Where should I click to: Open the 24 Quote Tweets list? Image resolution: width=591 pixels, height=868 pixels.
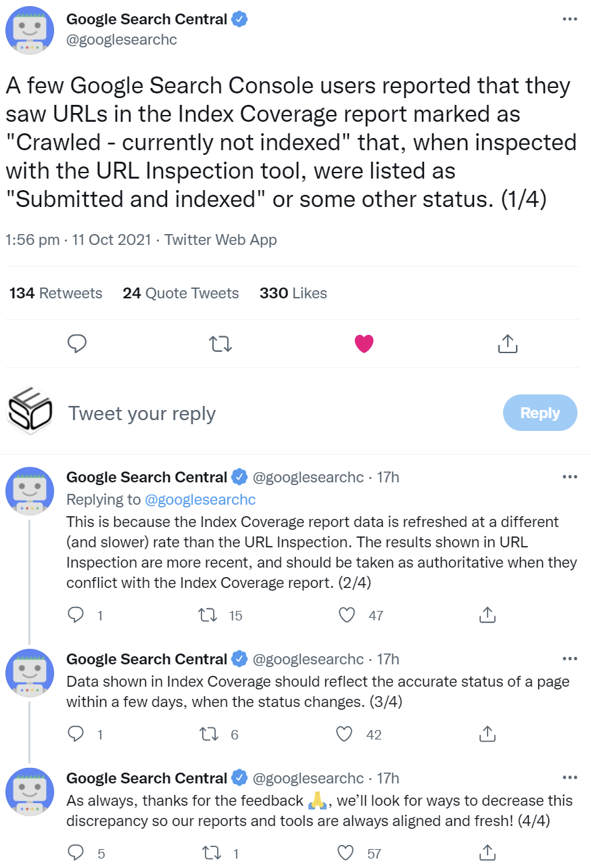pyautogui.click(x=181, y=293)
